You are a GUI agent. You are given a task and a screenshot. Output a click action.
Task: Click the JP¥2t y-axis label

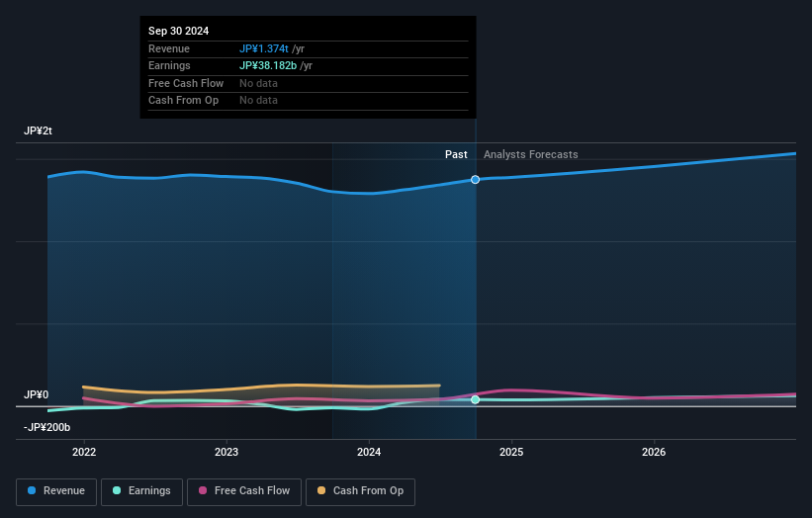click(x=38, y=130)
